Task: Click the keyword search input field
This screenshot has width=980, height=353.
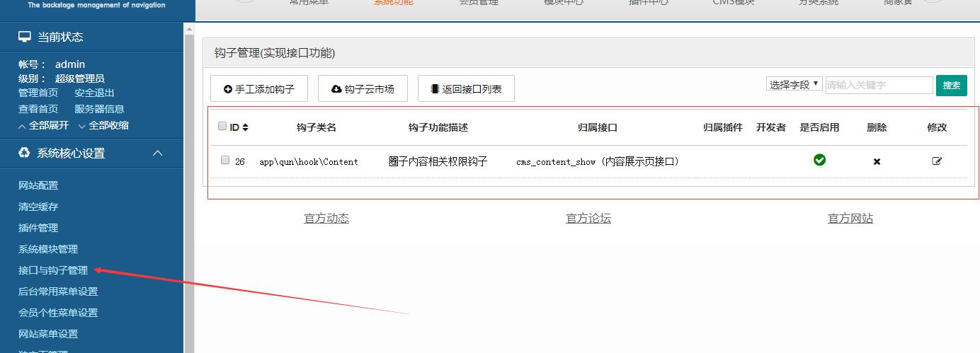Action: (x=878, y=85)
